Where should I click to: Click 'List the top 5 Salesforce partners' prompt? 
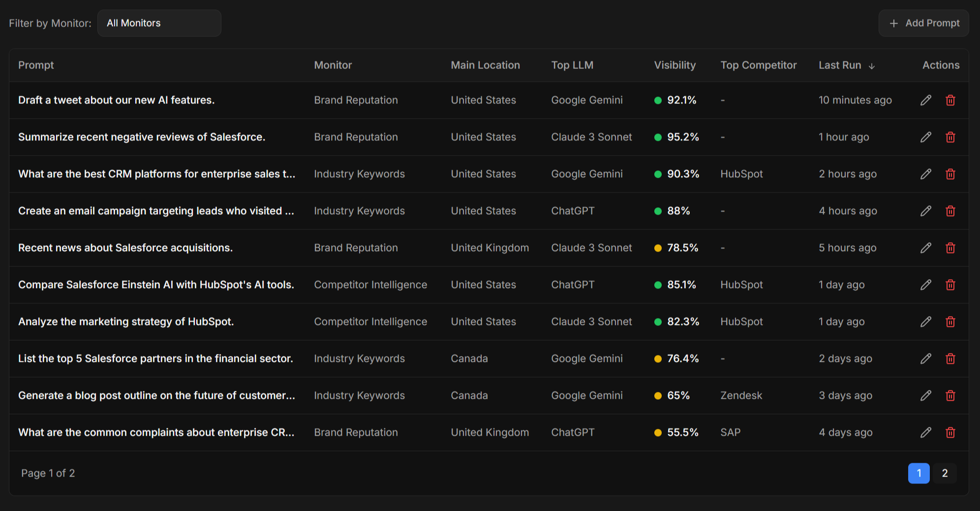(x=155, y=358)
